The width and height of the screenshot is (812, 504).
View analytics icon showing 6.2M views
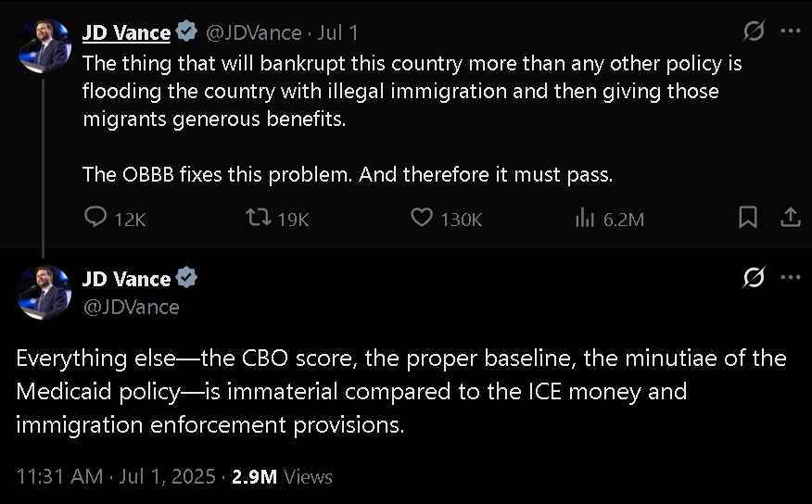click(585, 218)
